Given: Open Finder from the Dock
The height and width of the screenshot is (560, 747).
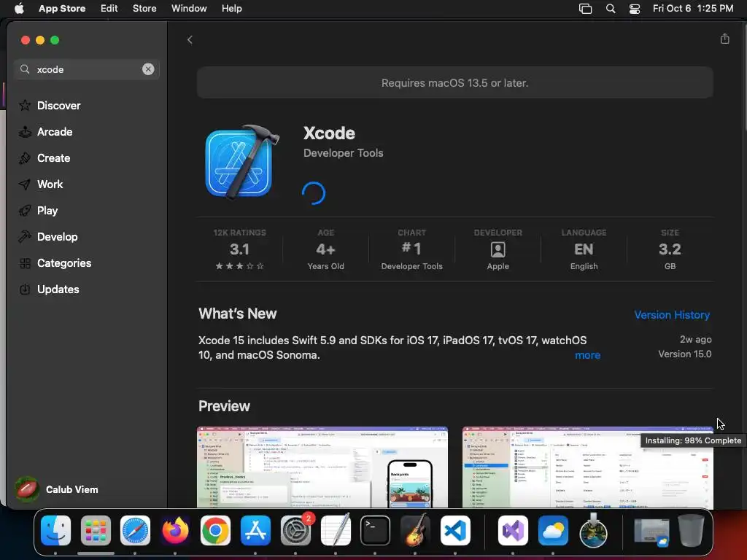Looking at the screenshot, I should click(55, 531).
